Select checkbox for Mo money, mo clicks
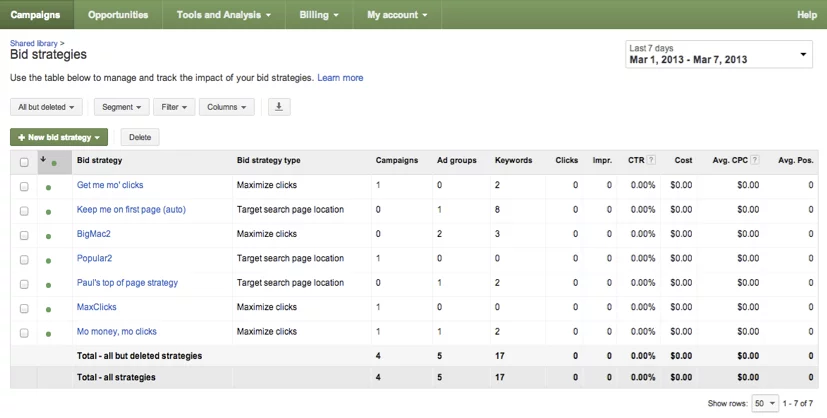This screenshot has height=418, width=827. click(24, 333)
